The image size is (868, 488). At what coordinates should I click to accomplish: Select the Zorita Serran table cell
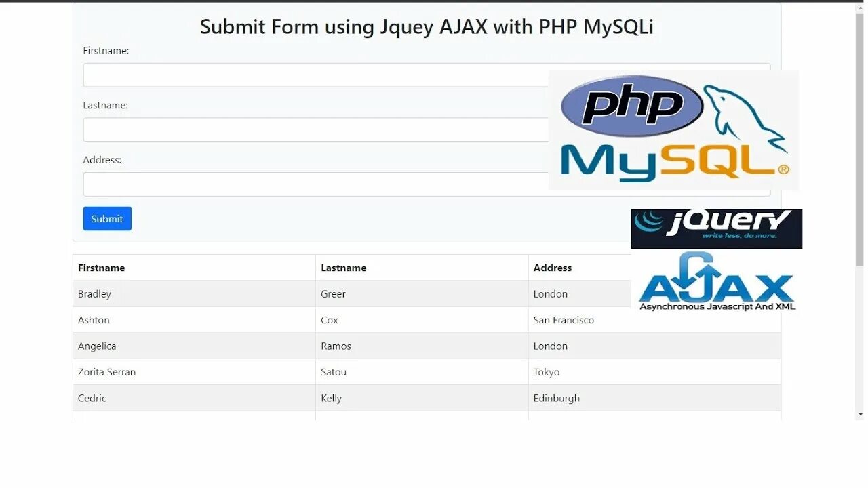(194, 372)
